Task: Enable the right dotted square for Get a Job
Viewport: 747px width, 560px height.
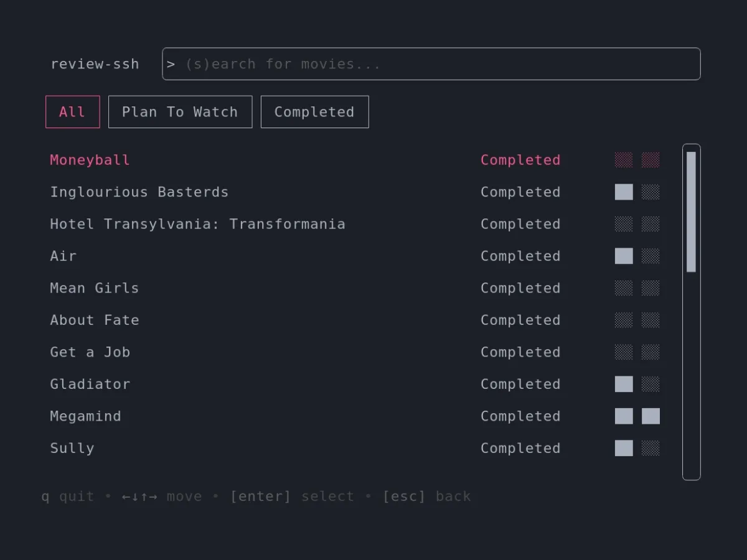Action: (651, 352)
